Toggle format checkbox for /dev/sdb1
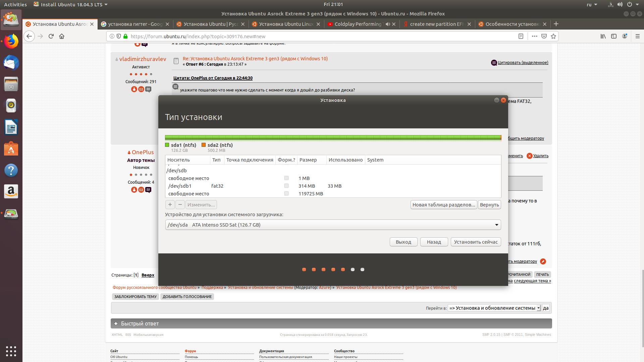This screenshot has height=362, width=644. pos(286,186)
